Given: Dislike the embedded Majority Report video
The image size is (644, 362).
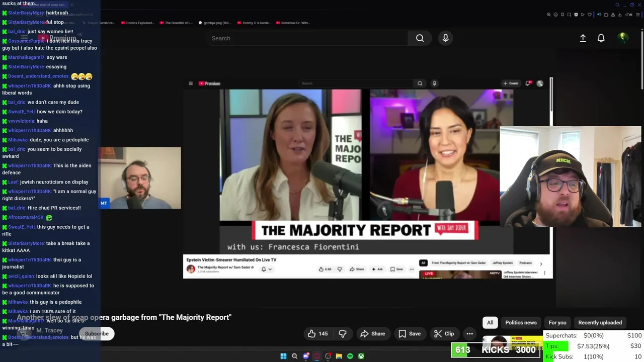Looking at the screenshot, I should pos(340,269).
